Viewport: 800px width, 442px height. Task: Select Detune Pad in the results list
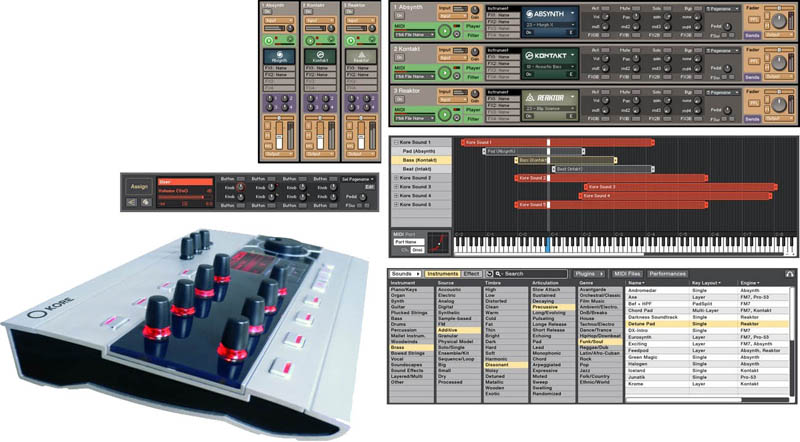click(x=708, y=324)
